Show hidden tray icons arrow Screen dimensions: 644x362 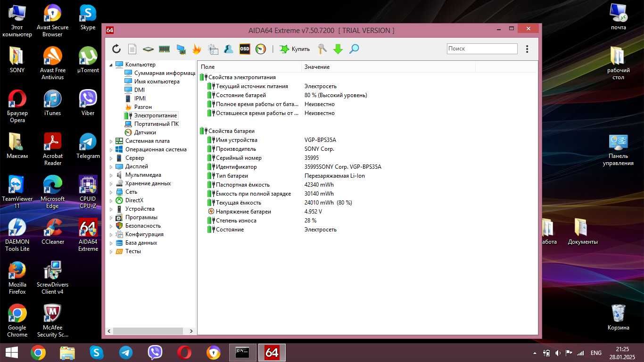pos(535,353)
